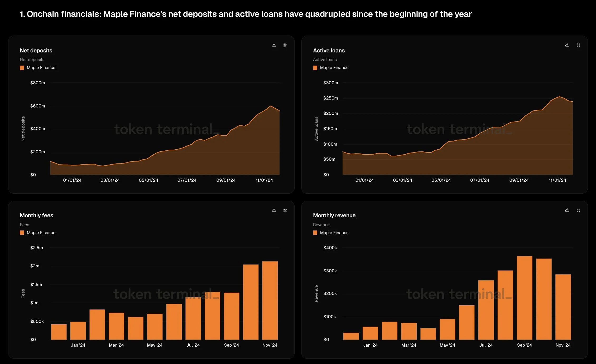Download the Monthly fees chart

tap(274, 210)
